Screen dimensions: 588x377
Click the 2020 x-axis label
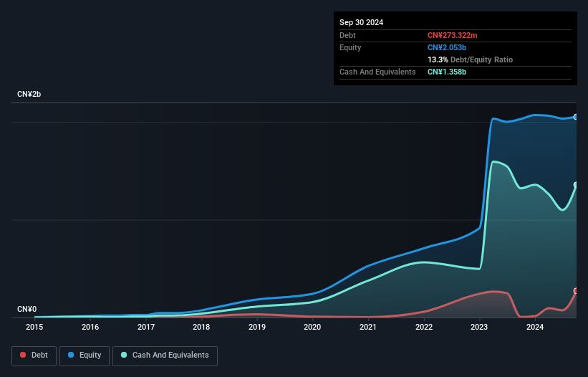pyautogui.click(x=312, y=327)
